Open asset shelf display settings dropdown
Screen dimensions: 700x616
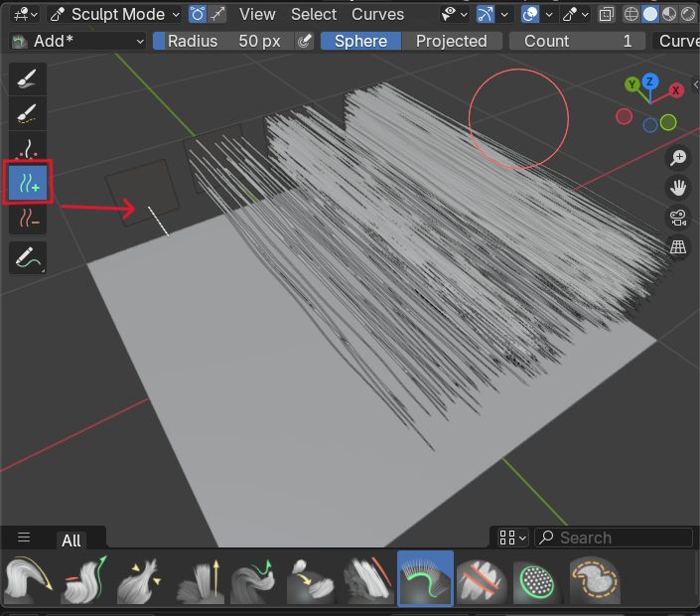pos(512,538)
